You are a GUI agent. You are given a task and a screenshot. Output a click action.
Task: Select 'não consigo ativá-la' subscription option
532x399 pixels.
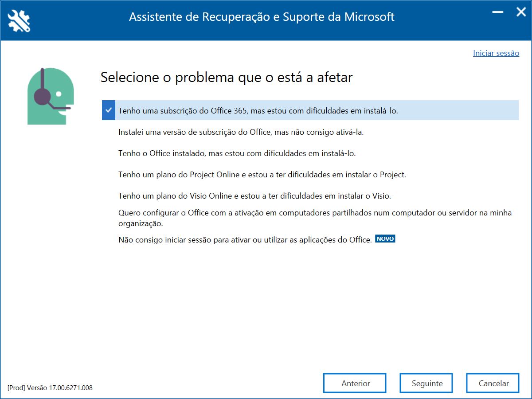(241, 132)
